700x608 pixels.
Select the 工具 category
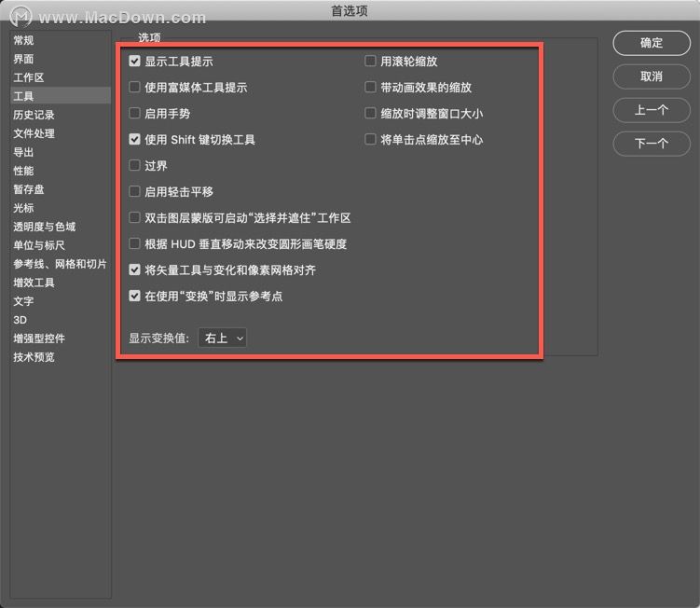[x=61, y=96]
